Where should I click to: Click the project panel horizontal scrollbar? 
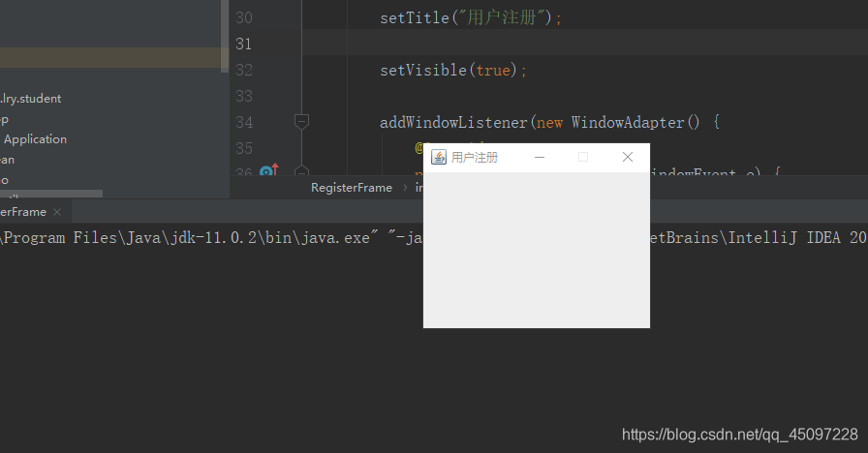coord(51,194)
